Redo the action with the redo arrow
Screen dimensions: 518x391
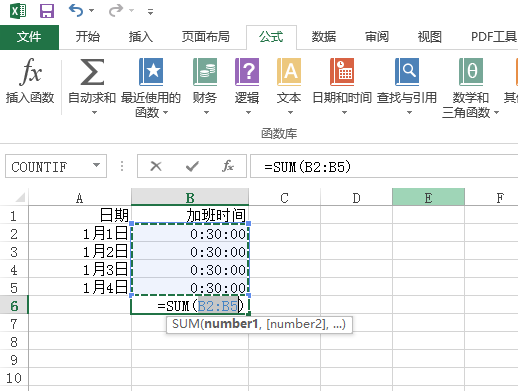116,11
